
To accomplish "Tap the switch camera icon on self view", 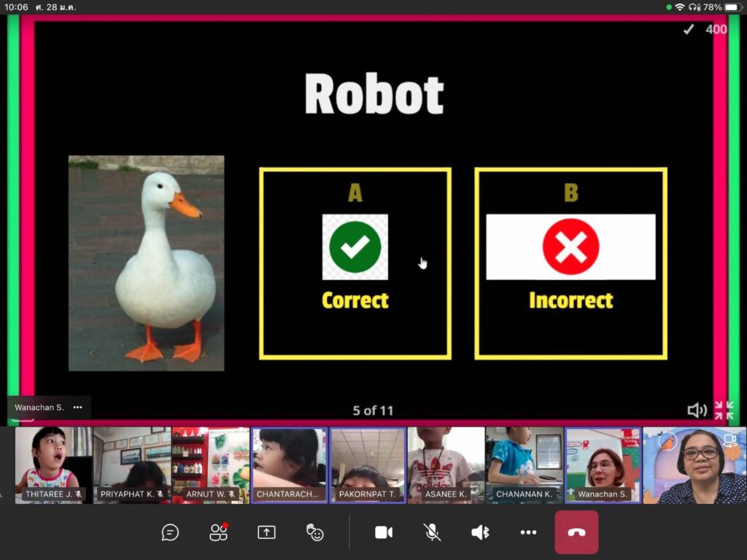I will [729, 440].
